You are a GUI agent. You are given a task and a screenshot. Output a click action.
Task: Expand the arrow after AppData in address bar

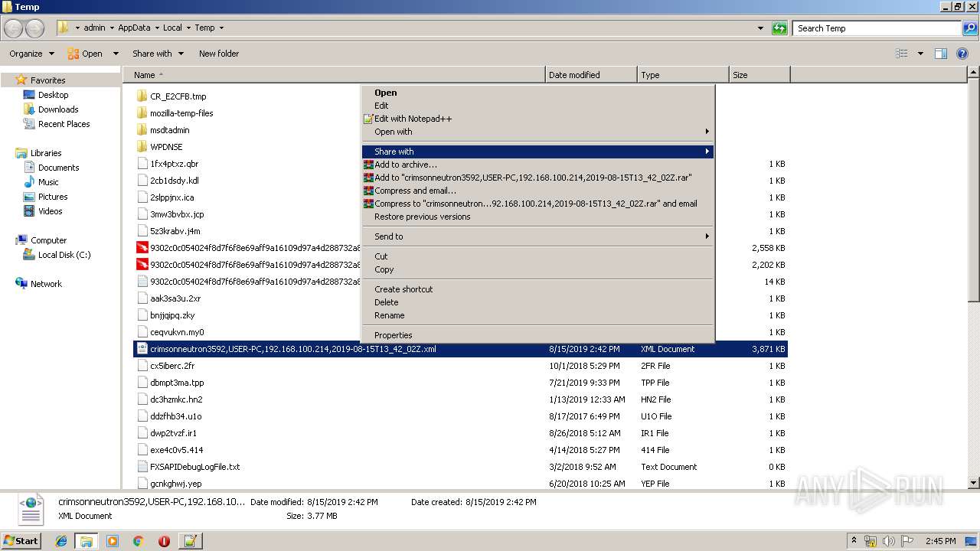pos(156,28)
